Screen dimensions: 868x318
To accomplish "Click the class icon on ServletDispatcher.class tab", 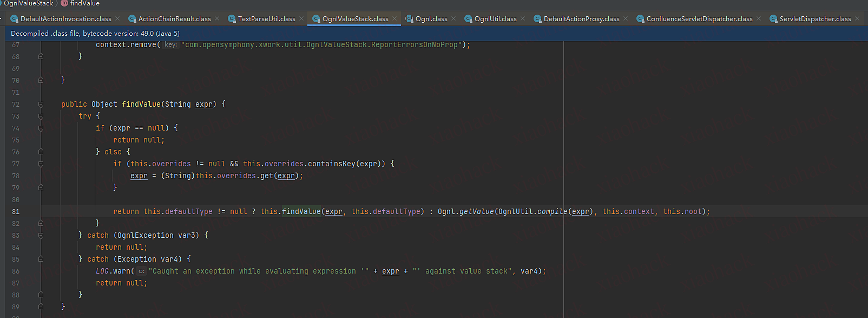I will [x=774, y=19].
